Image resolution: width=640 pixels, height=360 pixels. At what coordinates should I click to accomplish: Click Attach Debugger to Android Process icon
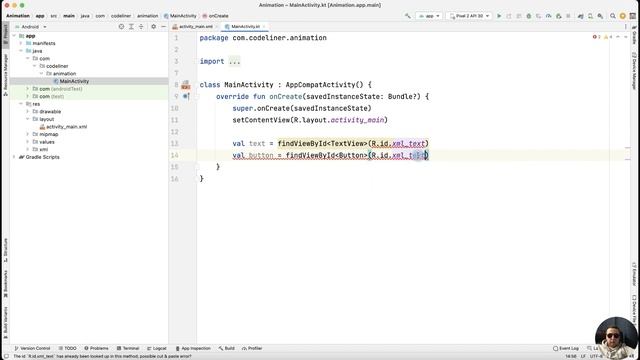pyautogui.click(x=558, y=16)
